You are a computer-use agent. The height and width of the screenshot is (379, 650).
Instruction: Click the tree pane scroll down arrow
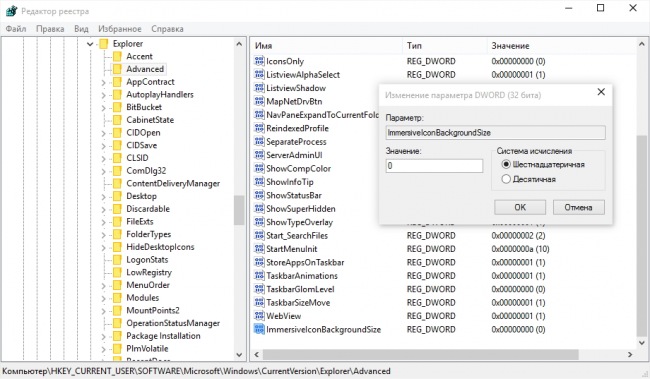coord(239,355)
